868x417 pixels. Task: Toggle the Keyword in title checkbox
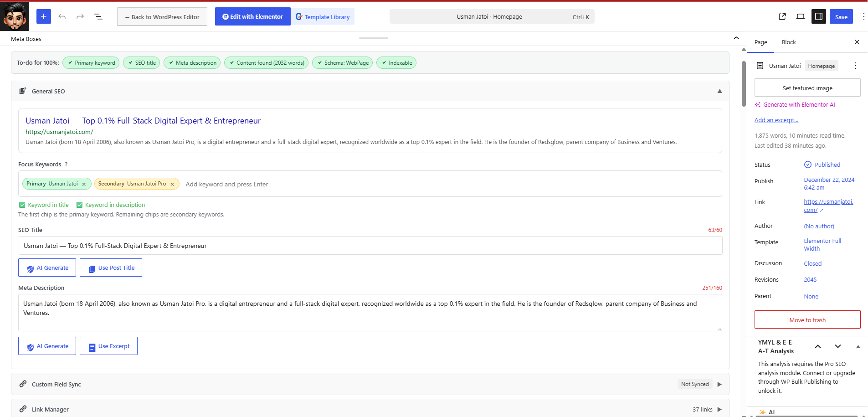[x=22, y=205]
